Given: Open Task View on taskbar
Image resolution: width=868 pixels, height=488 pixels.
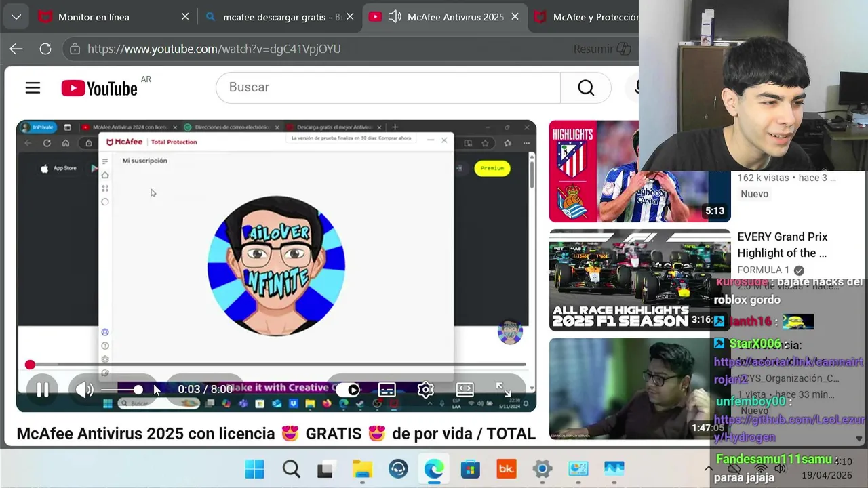Looking at the screenshot, I should [x=326, y=469].
